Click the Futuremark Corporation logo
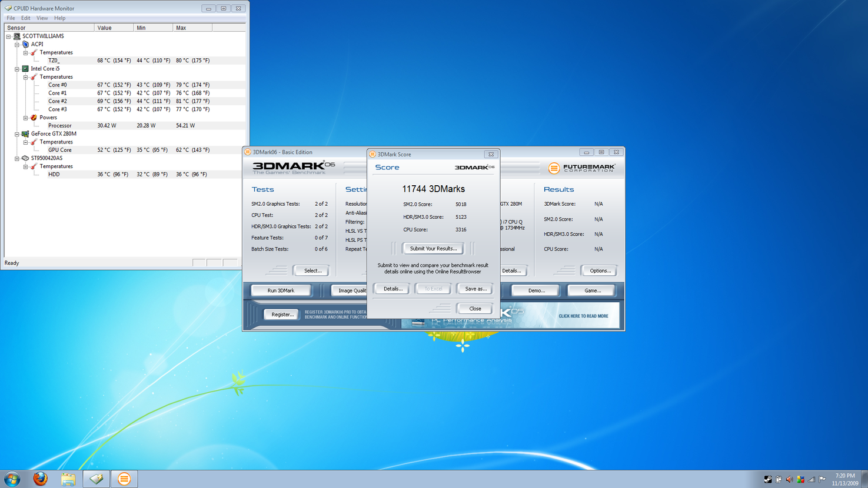The width and height of the screenshot is (868, 488). click(x=581, y=168)
